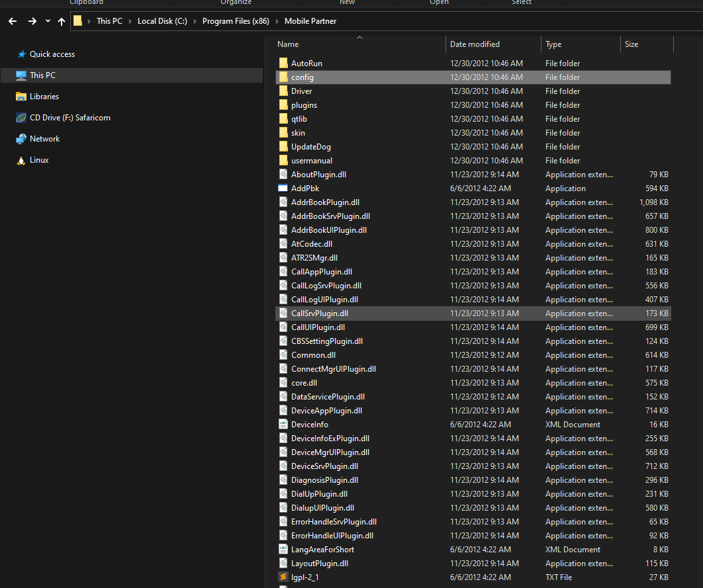Expand chevron after This PC breadcrumb

coord(130,21)
